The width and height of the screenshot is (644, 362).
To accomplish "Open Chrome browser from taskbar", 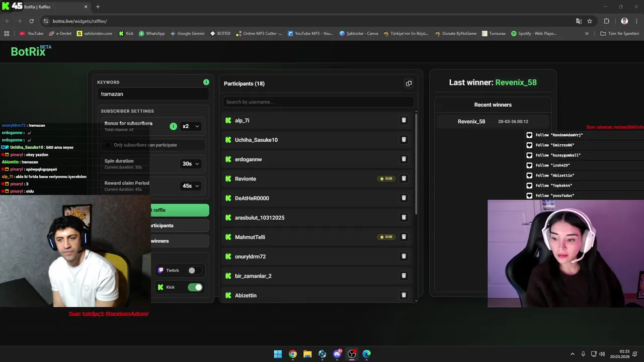I will pyautogui.click(x=293, y=354).
